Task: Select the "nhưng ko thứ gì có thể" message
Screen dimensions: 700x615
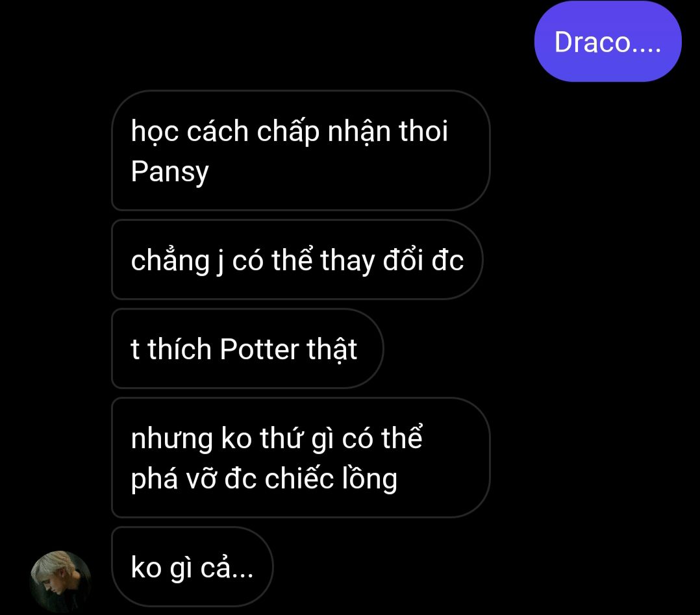Action: (301, 458)
